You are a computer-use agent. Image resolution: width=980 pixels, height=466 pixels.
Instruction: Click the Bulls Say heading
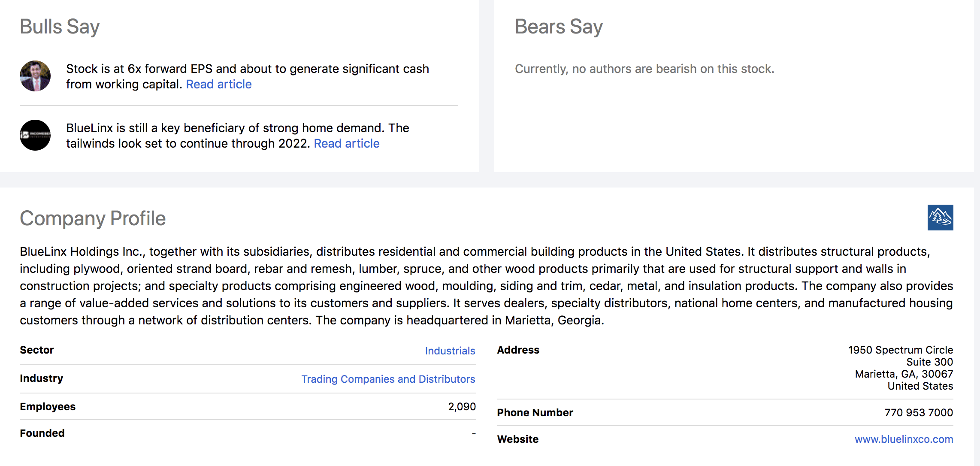(x=60, y=27)
